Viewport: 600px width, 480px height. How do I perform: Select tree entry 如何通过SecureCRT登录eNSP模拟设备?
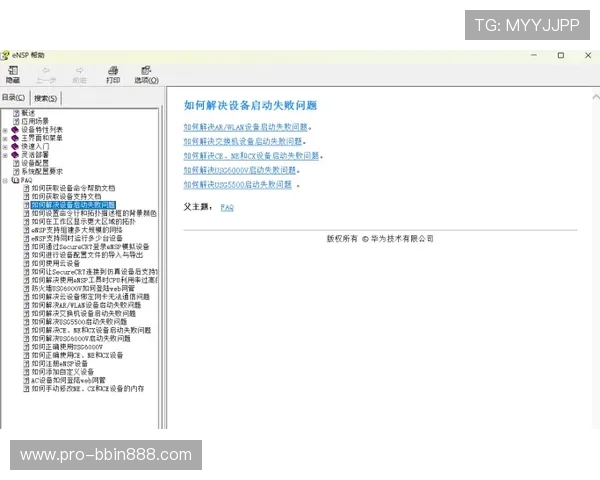click(x=90, y=247)
